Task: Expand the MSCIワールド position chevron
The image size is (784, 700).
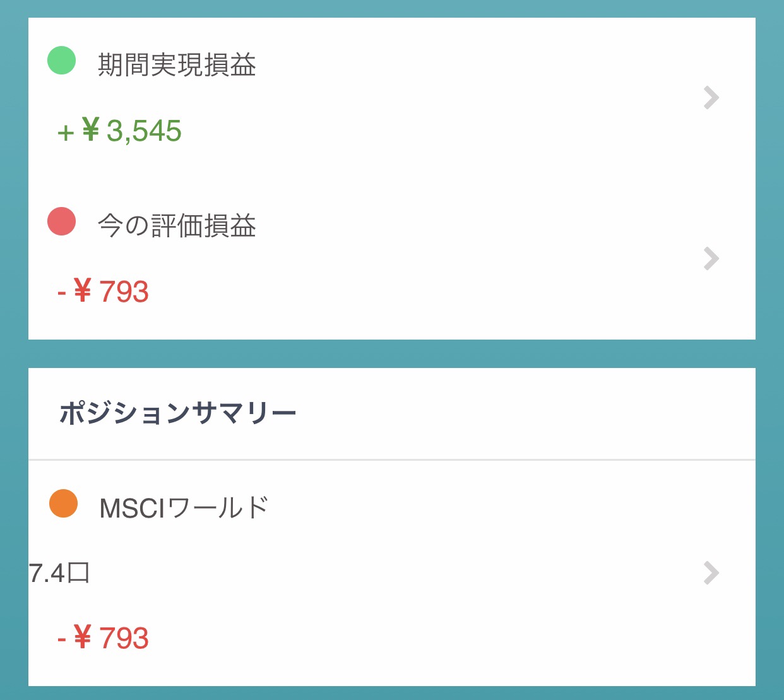Action: click(x=711, y=573)
